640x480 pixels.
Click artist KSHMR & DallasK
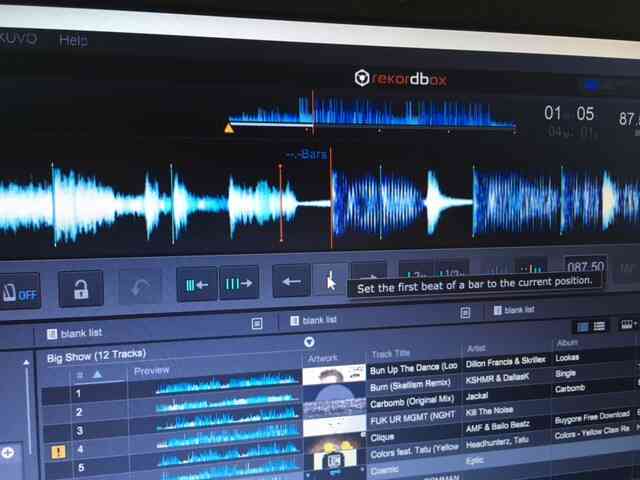coord(497,378)
